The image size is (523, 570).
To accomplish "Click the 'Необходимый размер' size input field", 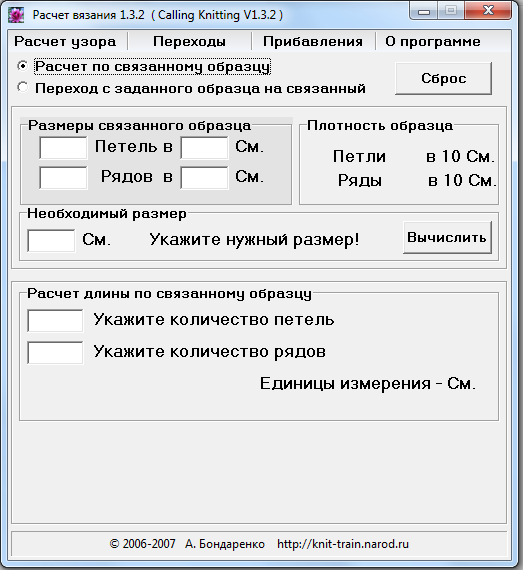I will [x=51, y=240].
